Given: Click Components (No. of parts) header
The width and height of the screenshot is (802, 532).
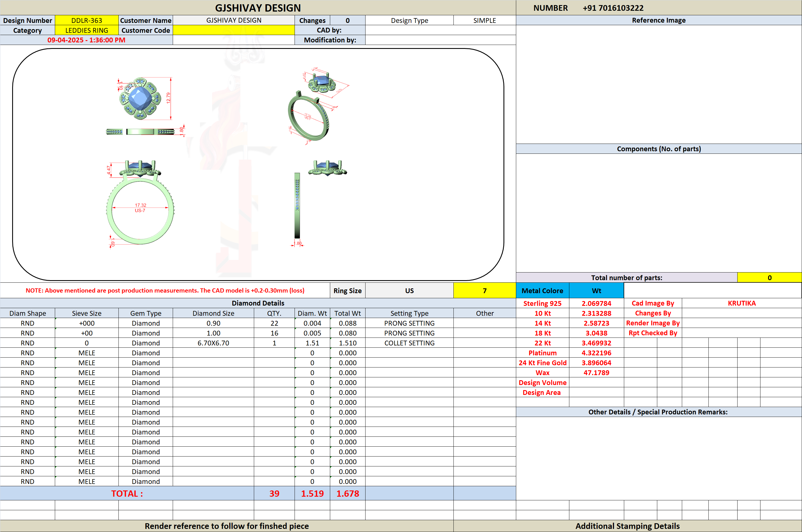Looking at the screenshot, I should (x=658, y=149).
